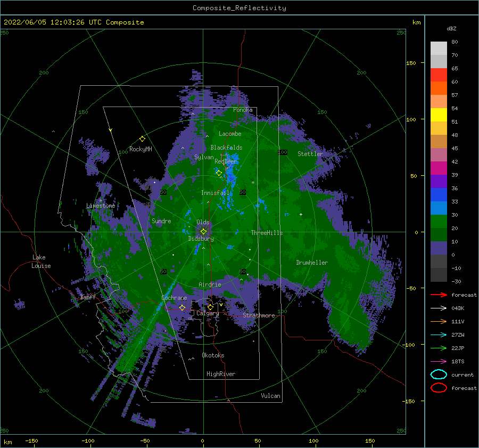Click the Airdrie city label

pos(210,284)
